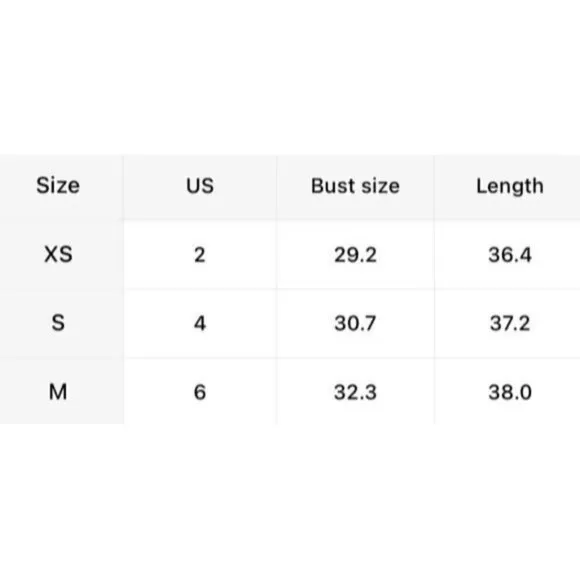Pick the medium row's length measurement

coord(510,392)
